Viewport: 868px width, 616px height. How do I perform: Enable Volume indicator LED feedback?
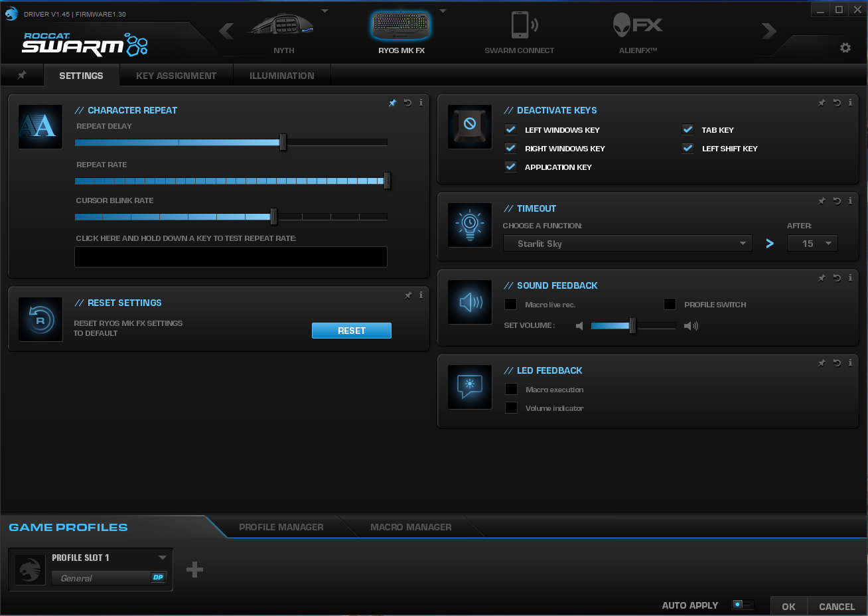pyautogui.click(x=512, y=408)
